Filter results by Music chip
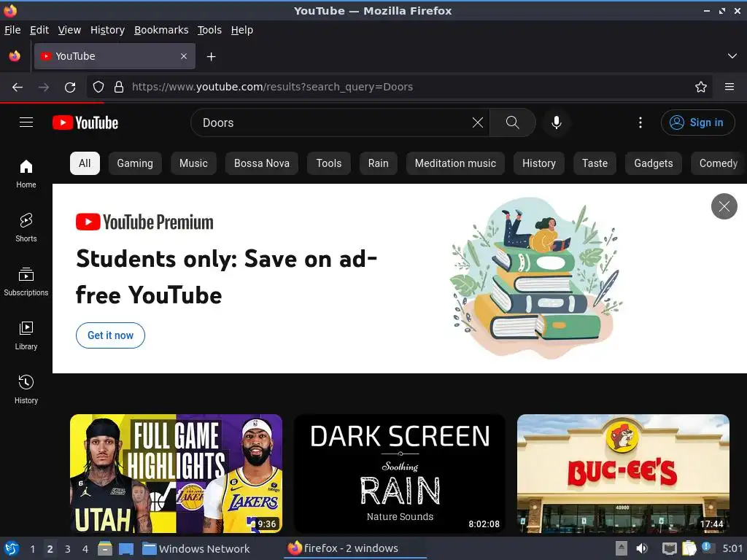Viewport: 747px width, 560px height. point(193,163)
